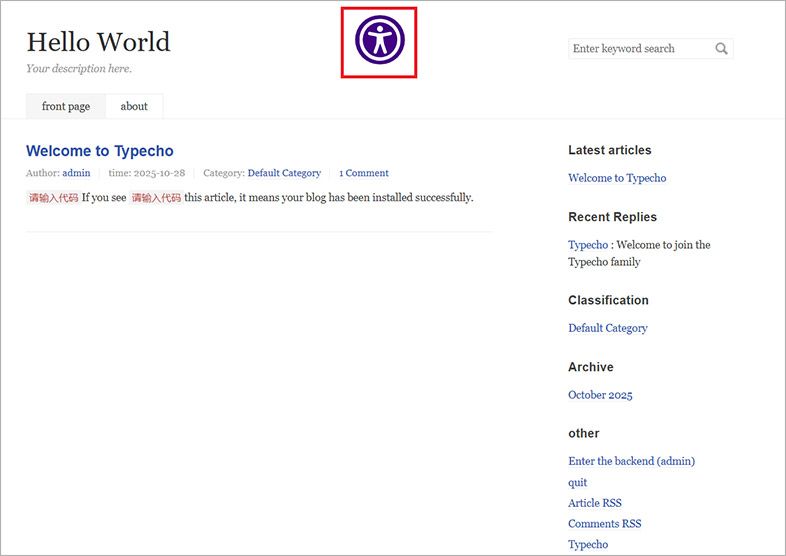Open Enter the backend (admin) link
The height and width of the screenshot is (556, 786).
[x=632, y=461]
